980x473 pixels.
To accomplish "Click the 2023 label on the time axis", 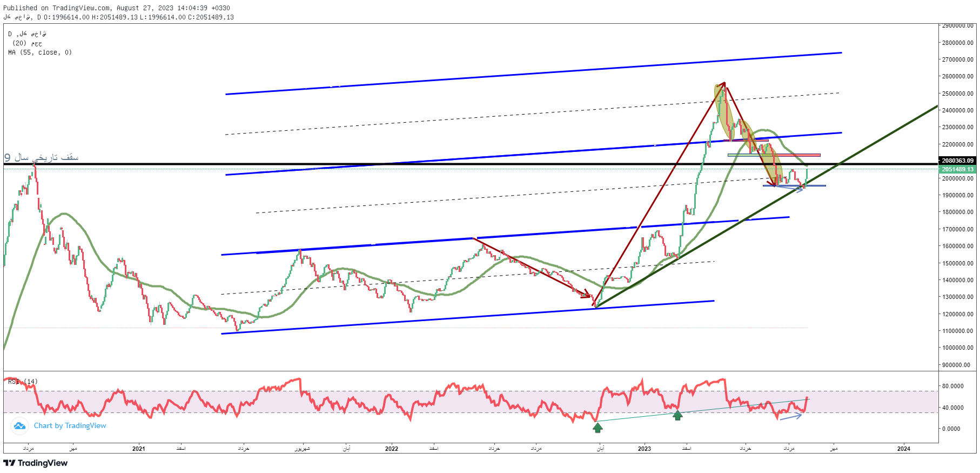I will point(644,449).
